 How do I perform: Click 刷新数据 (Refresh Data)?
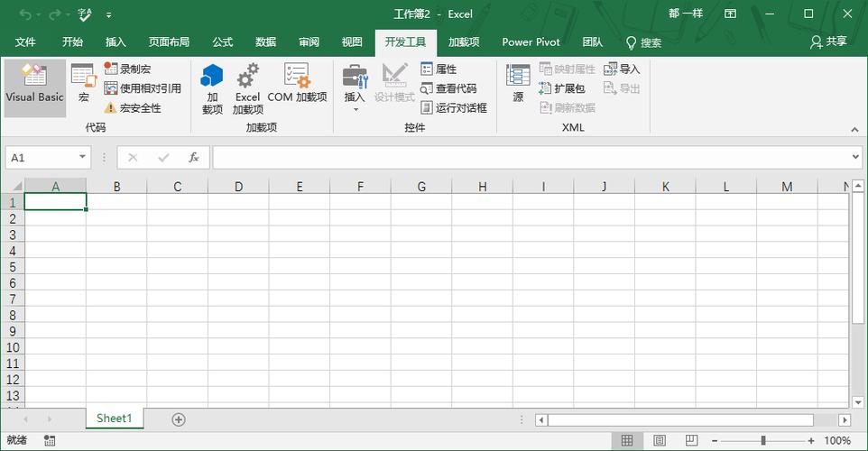point(568,108)
